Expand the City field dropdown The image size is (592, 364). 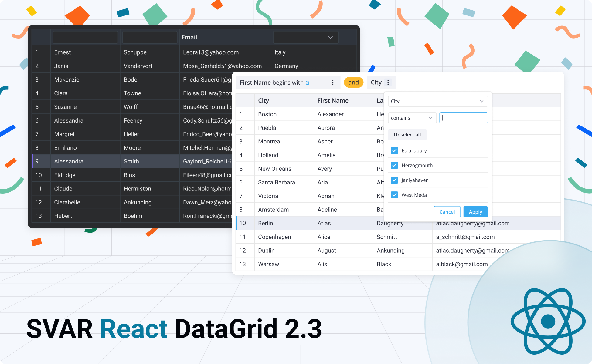(437, 101)
